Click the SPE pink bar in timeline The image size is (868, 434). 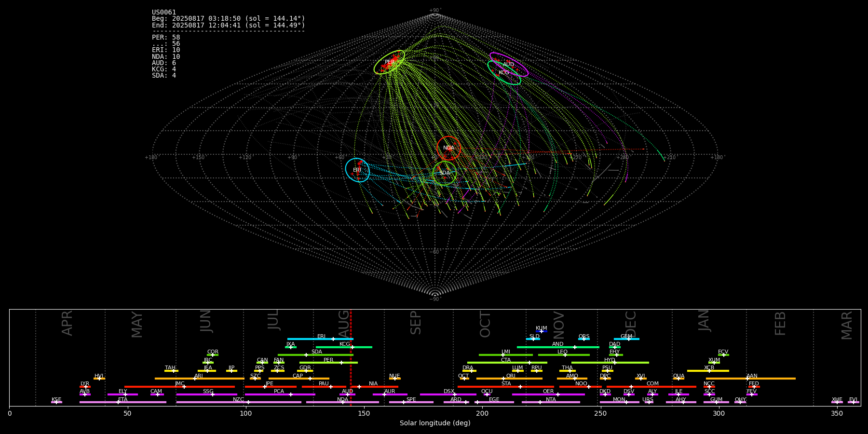pyautogui.click(x=411, y=402)
